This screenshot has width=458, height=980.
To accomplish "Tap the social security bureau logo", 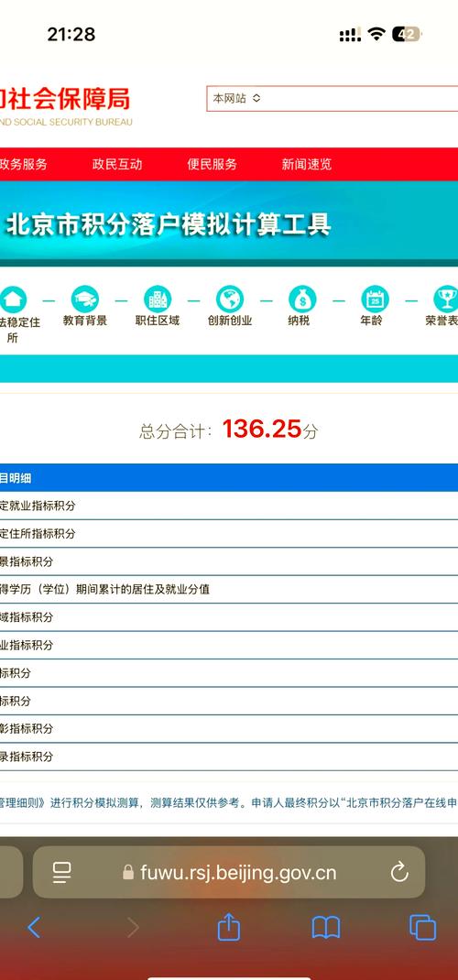I will 66,104.
